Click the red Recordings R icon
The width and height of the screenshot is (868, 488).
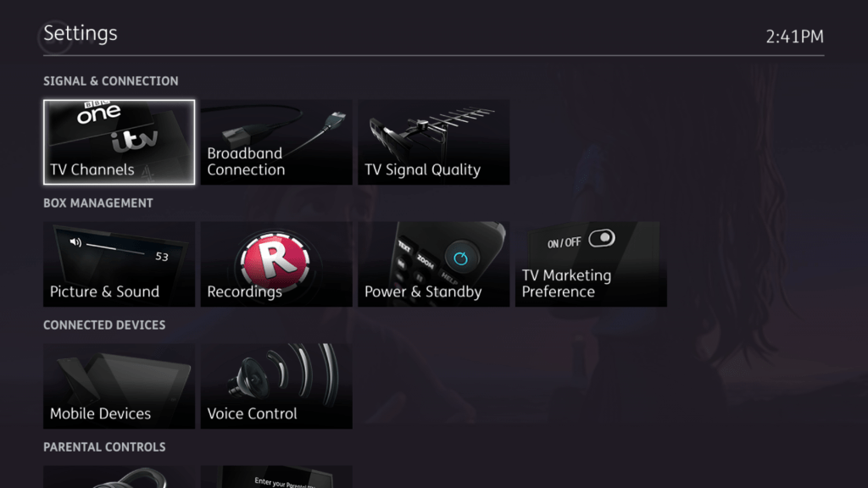[x=275, y=260]
